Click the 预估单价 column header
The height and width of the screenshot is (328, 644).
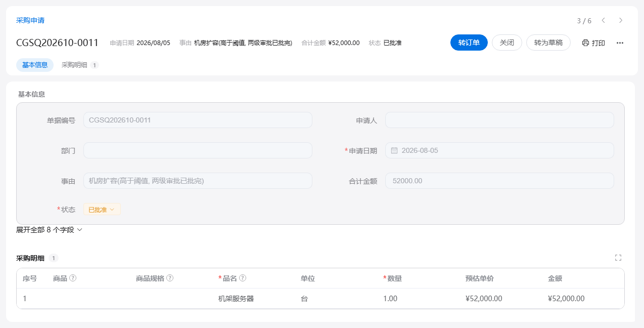pos(480,278)
